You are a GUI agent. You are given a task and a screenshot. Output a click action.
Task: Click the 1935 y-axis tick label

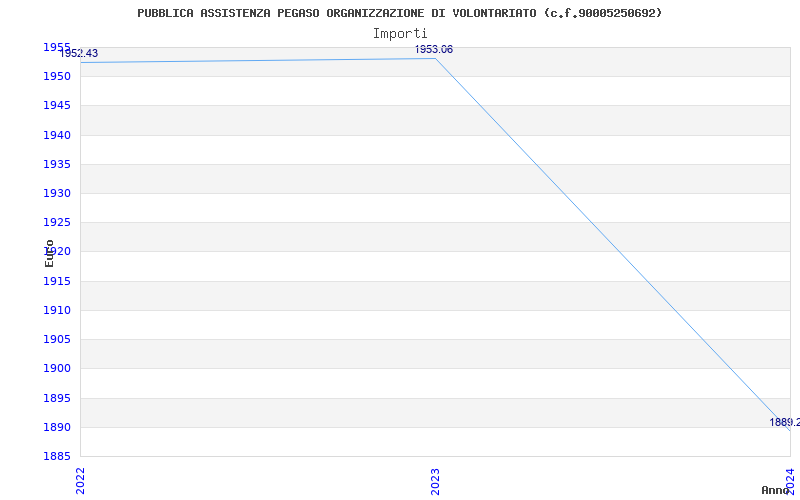point(57,164)
